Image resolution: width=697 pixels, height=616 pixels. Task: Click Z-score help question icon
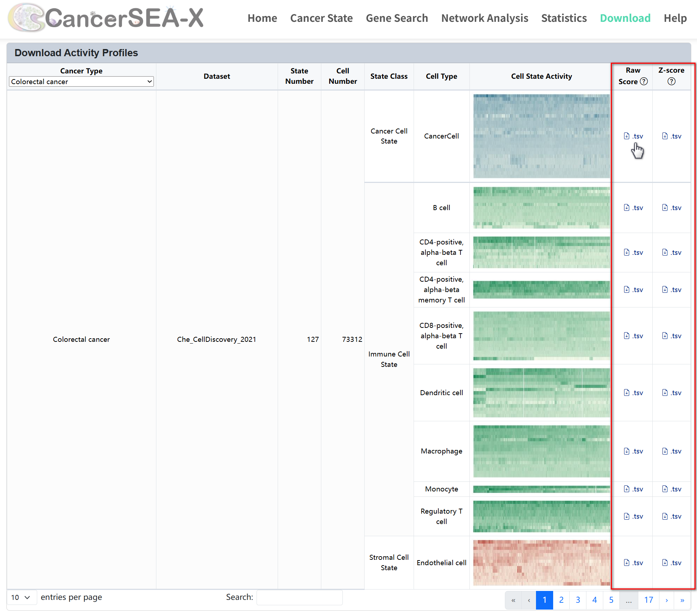point(671,81)
